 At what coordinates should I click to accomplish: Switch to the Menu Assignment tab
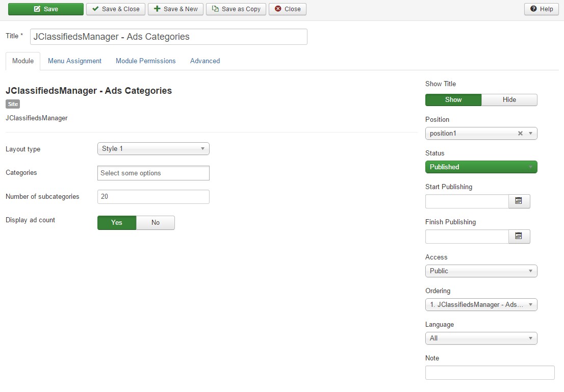[74, 61]
